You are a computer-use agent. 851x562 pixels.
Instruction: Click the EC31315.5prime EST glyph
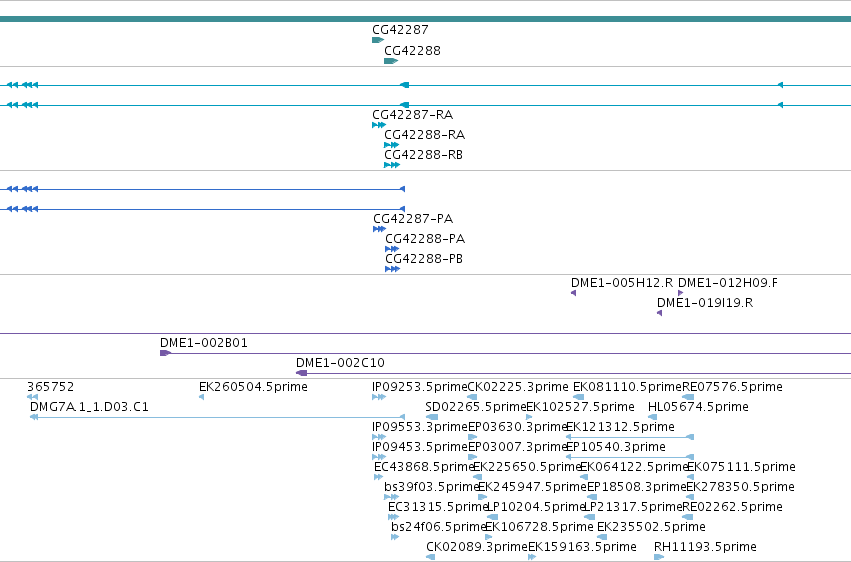[393, 517]
